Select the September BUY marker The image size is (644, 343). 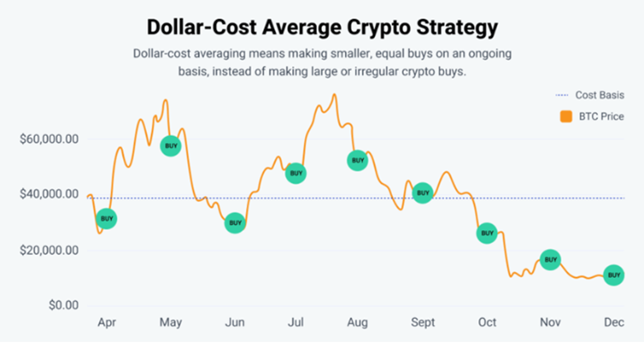tap(423, 193)
